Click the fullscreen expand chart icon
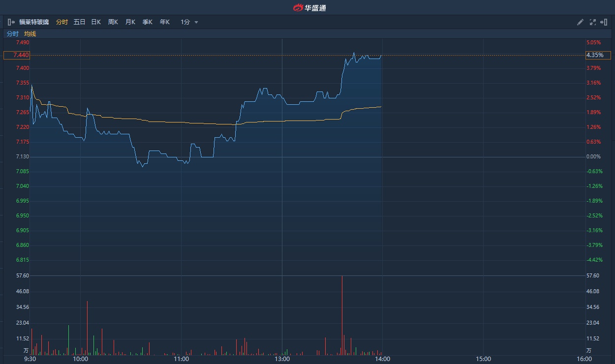 [592, 22]
